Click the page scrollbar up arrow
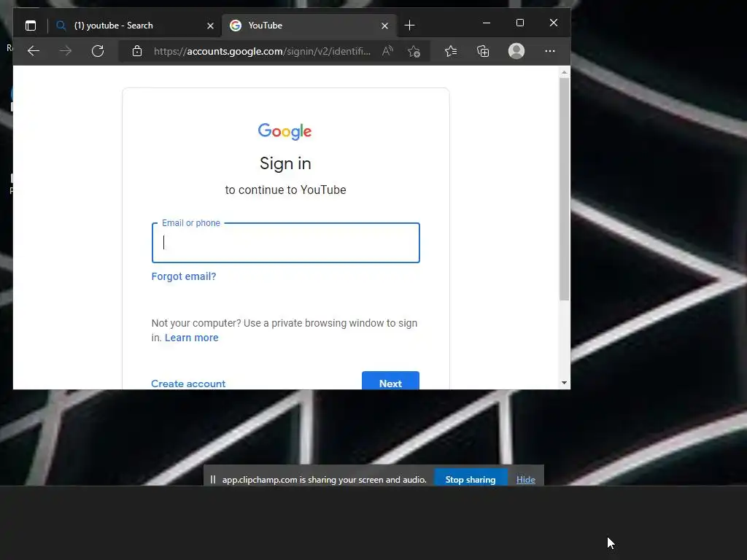 click(x=564, y=72)
